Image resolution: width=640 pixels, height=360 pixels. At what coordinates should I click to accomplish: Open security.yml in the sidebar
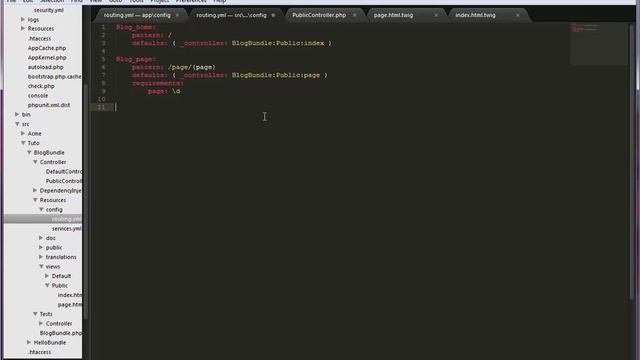click(x=49, y=10)
